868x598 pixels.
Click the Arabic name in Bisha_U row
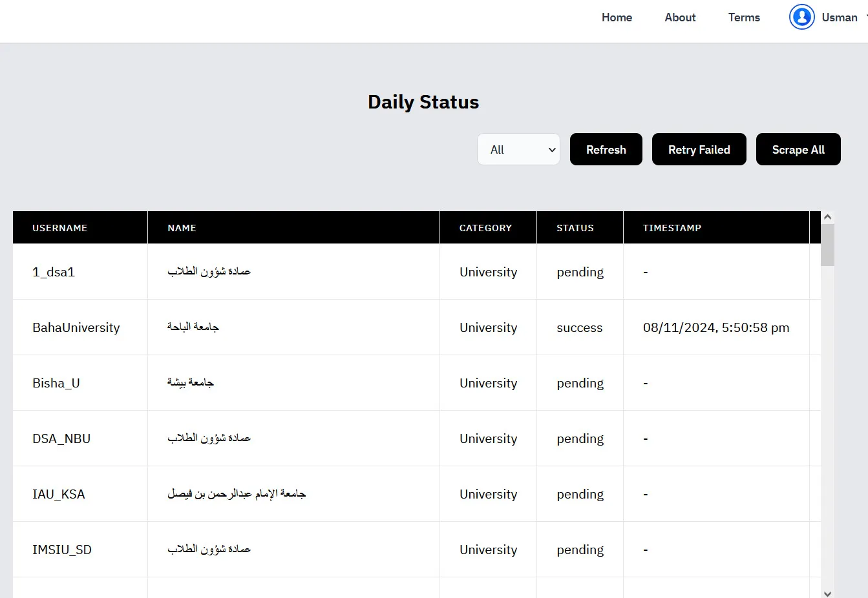click(191, 383)
